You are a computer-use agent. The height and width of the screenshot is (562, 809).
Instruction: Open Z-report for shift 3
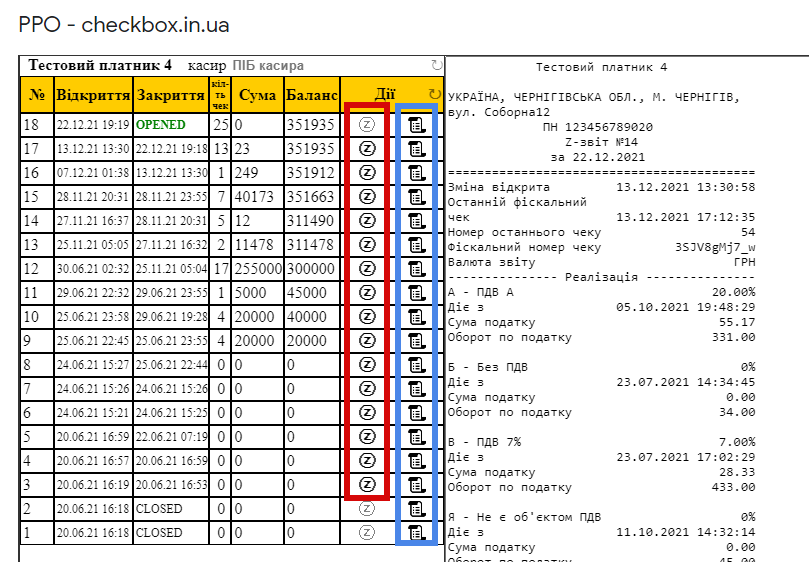[x=367, y=485]
